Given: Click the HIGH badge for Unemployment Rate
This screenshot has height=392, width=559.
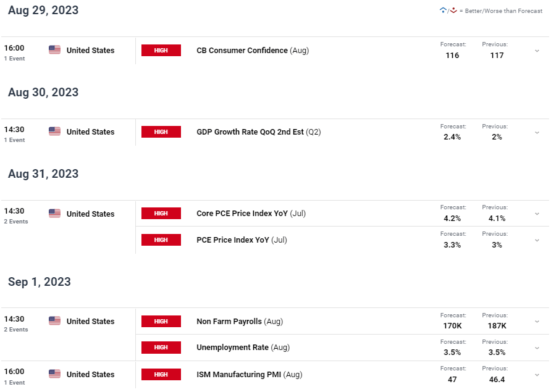Looking at the screenshot, I should point(161,348).
